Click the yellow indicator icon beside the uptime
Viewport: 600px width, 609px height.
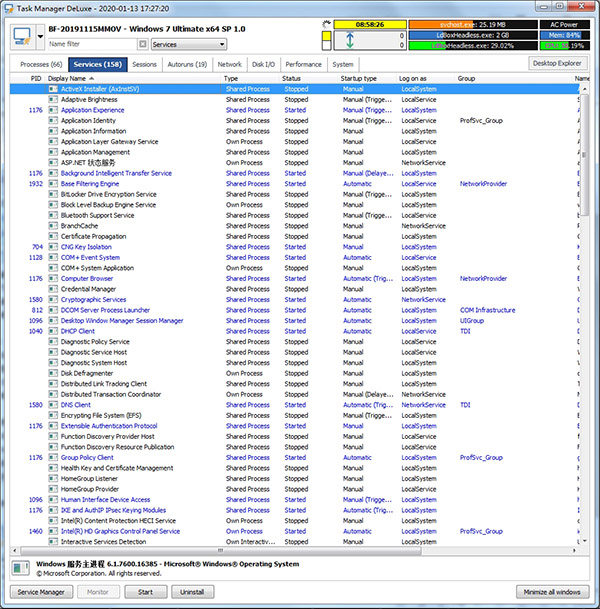[325, 40]
